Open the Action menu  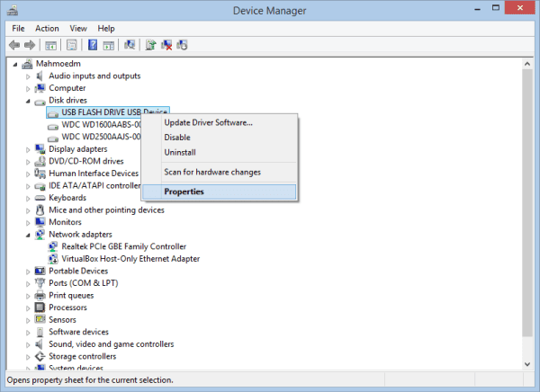pos(47,29)
